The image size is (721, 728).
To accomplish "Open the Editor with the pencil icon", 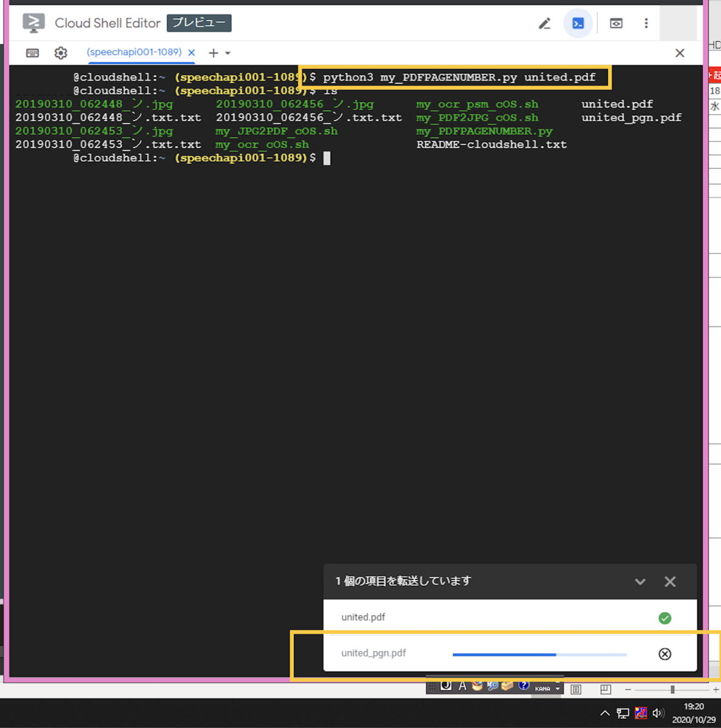I will click(x=544, y=23).
